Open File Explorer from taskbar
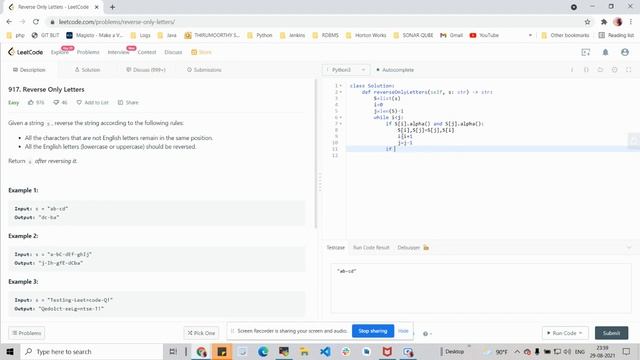This screenshot has height=360, width=640. coord(304,351)
